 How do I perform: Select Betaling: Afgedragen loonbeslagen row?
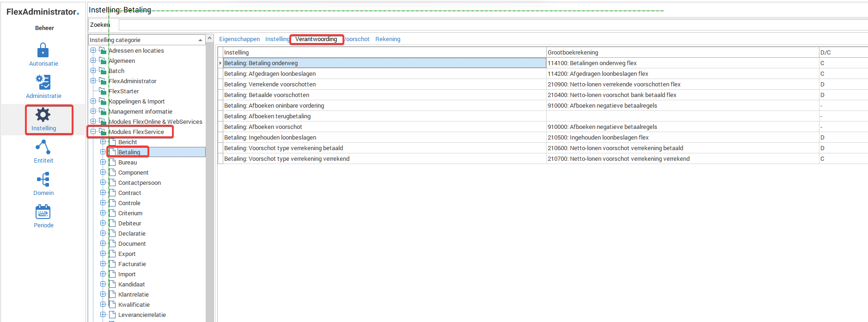click(270, 74)
